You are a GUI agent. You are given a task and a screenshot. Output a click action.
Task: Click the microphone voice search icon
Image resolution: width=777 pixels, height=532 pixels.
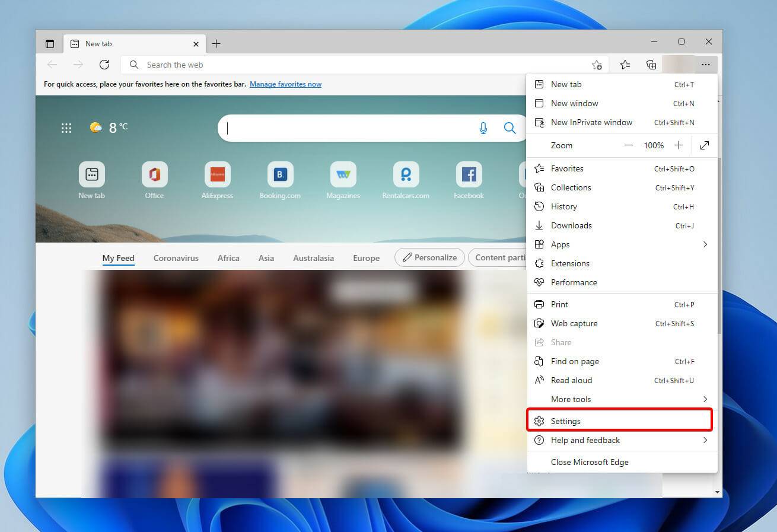[x=483, y=128]
